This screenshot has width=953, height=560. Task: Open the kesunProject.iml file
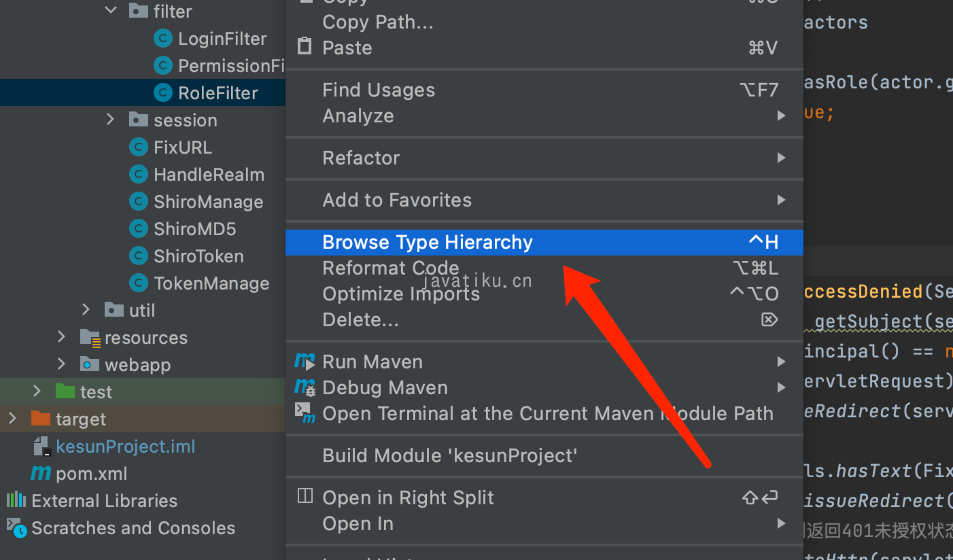125,447
